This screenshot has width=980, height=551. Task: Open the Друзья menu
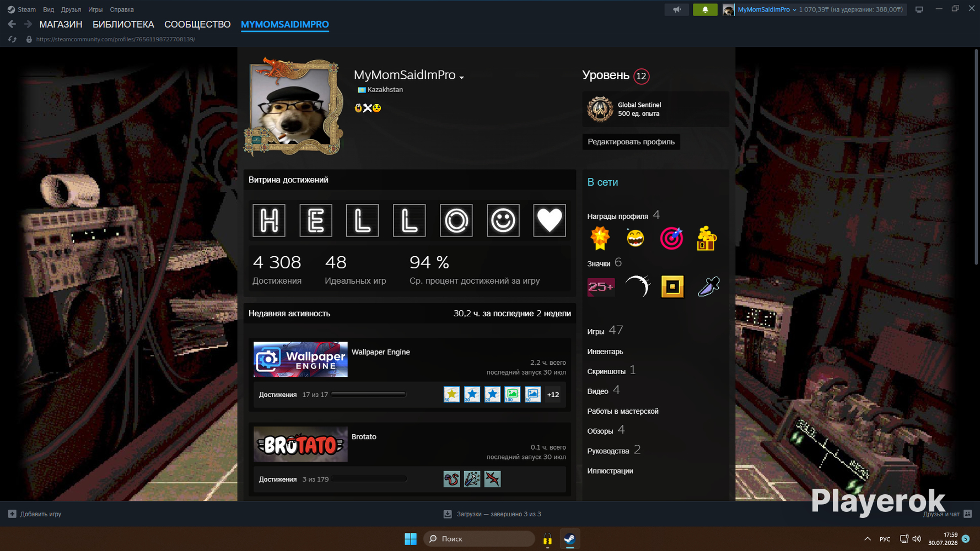tap(71, 9)
